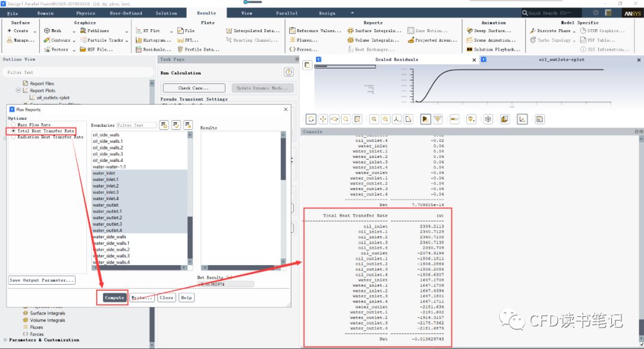The height and width of the screenshot is (349, 644).
Task: Switch to the Physics ribbon tab
Action: (x=85, y=13)
